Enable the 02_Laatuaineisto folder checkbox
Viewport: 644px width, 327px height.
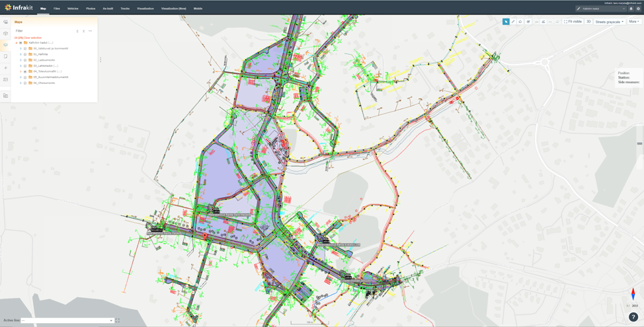point(25,60)
